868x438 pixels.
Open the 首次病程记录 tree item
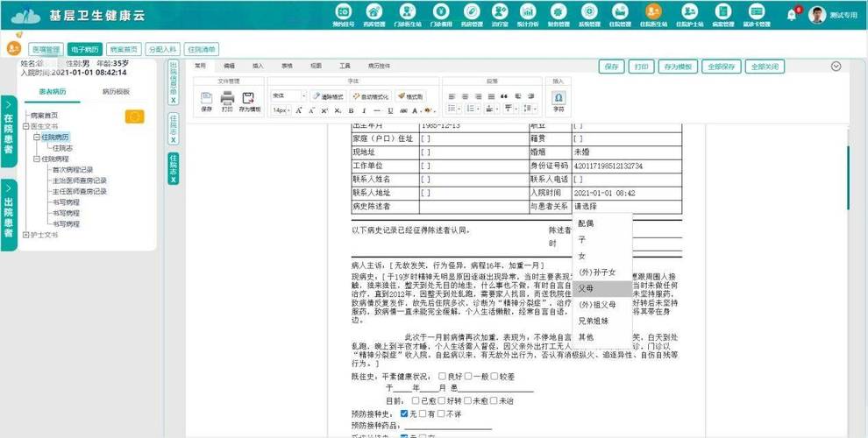coord(73,170)
